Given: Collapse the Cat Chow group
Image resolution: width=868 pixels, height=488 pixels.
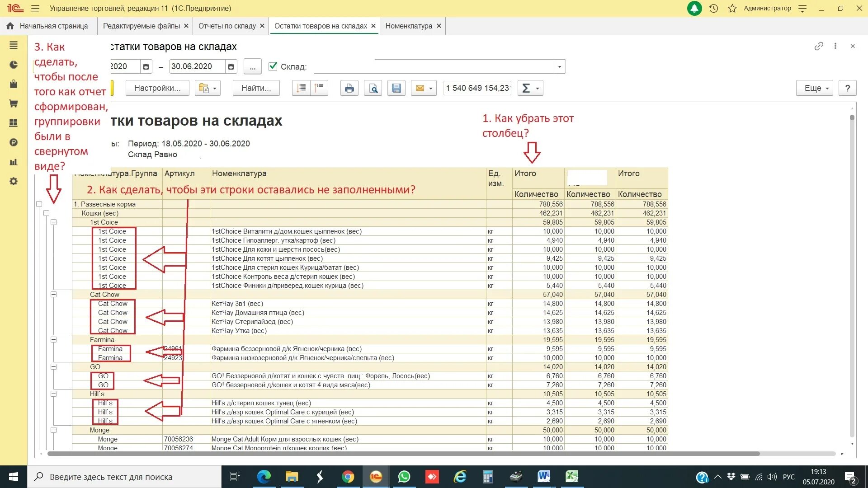Looking at the screenshot, I should click(x=53, y=295).
